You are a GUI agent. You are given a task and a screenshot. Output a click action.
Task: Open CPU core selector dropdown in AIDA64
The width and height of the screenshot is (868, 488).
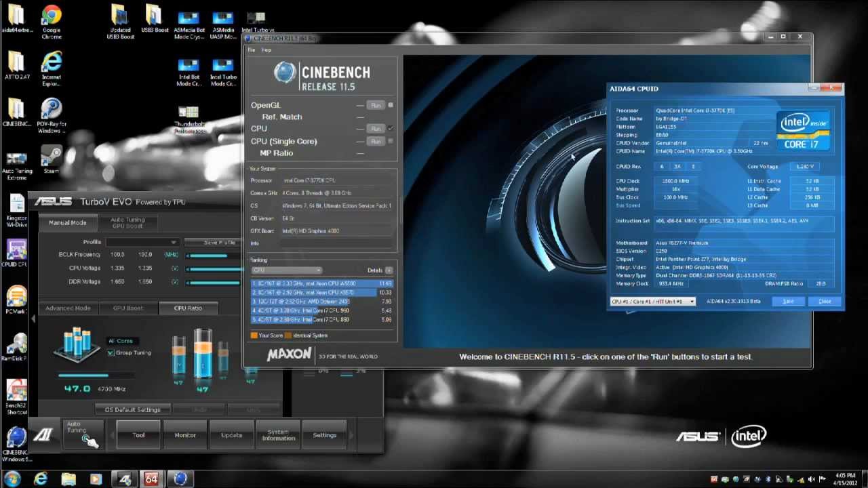point(652,301)
